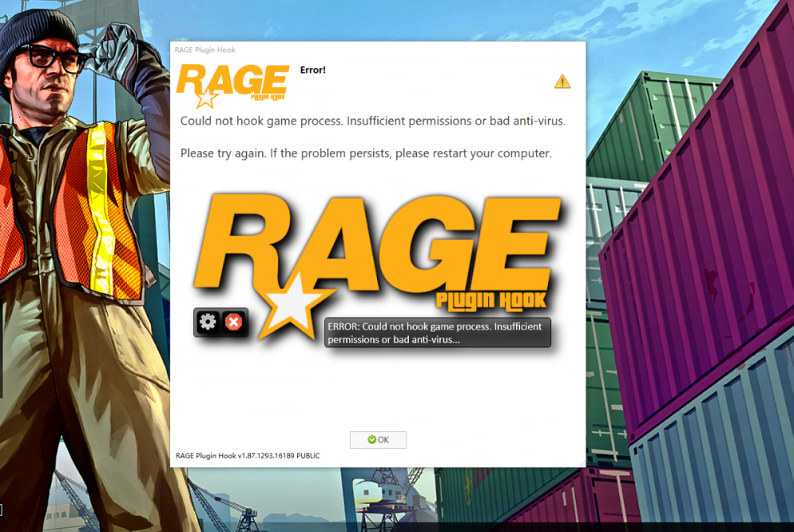Image resolution: width=794 pixels, height=532 pixels.
Task: Click 'Could not hook game process' message line
Action: pyautogui.click(x=372, y=121)
